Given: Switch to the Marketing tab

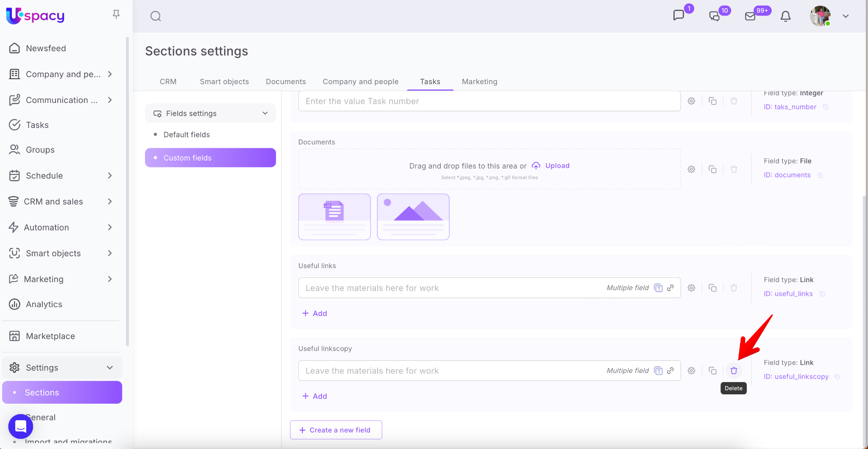Looking at the screenshot, I should 479,81.
